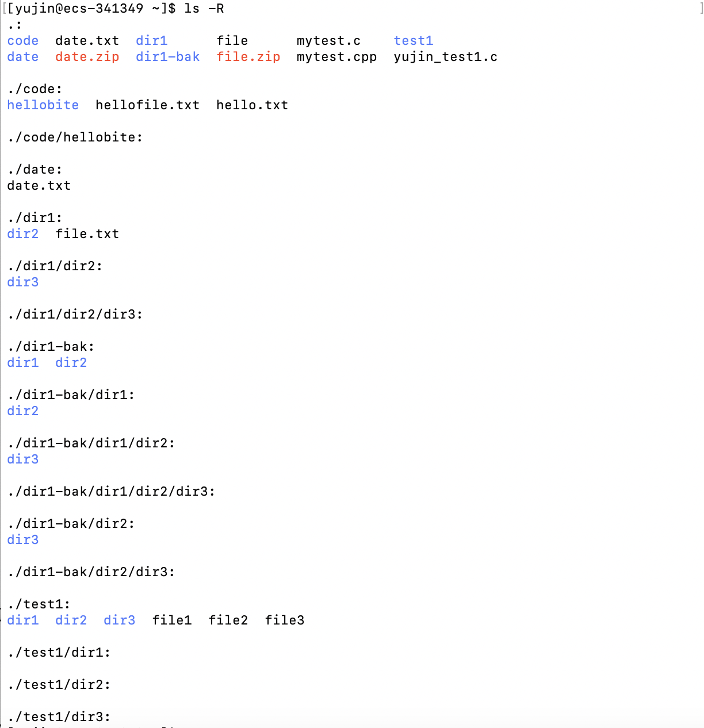The image size is (704, 728).
Task: Click the './test1/dir1:' header line
Action: (59, 653)
